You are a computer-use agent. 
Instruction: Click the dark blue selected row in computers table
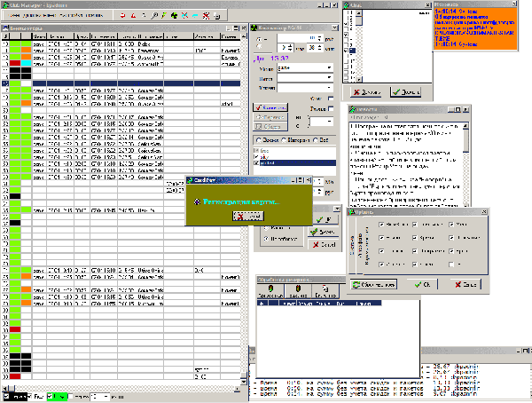point(136,83)
